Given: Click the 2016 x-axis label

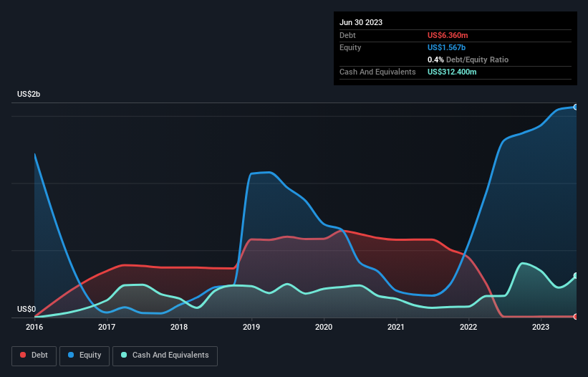Looking at the screenshot, I should [x=34, y=327].
